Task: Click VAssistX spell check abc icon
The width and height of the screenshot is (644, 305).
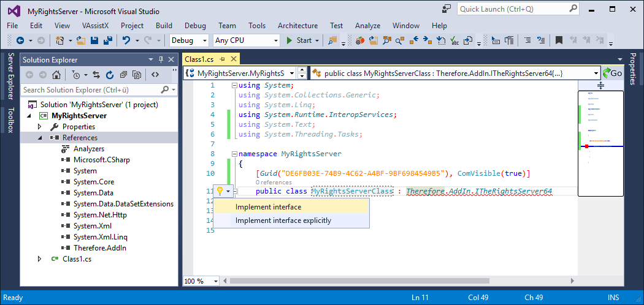Action: [454, 40]
